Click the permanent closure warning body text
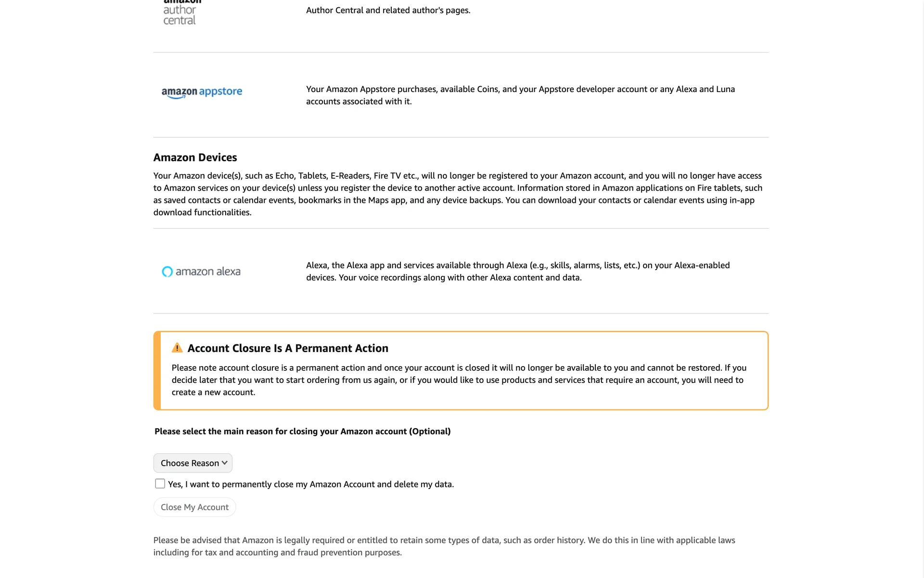Image resolution: width=924 pixels, height=578 pixels. 459,380
